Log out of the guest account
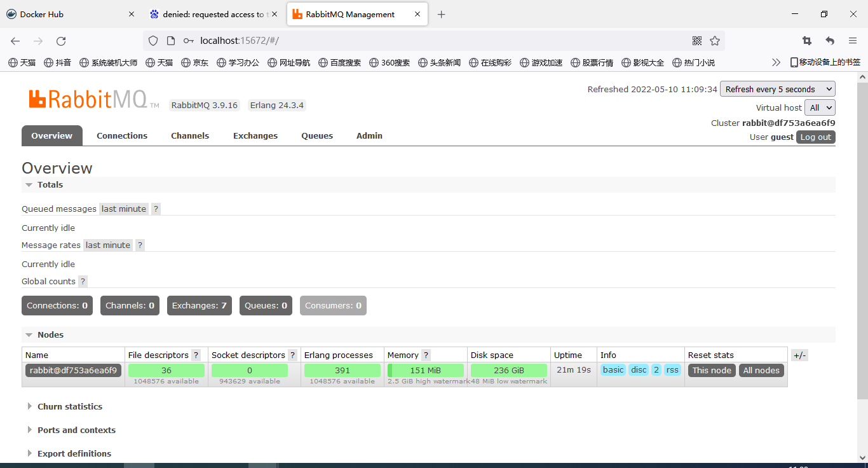Image resolution: width=868 pixels, height=468 pixels. click(816, 137)
